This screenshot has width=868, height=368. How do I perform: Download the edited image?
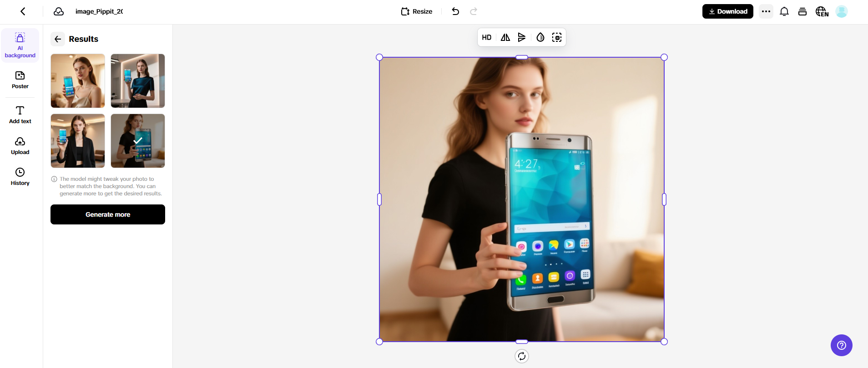click(x=727, y=11)
